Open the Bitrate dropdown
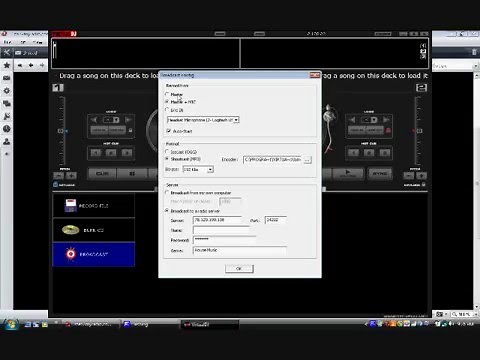480x360 pixels. [210, 169]
